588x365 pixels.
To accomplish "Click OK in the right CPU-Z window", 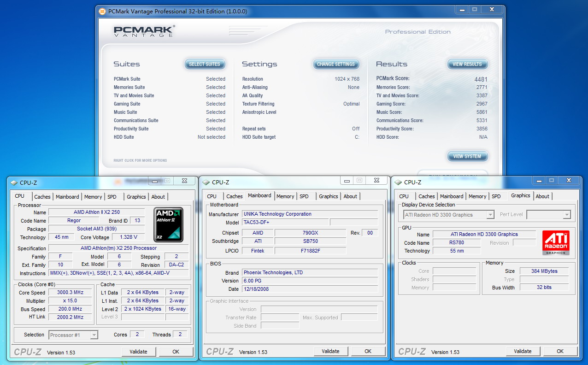I will tap(560, 351).
